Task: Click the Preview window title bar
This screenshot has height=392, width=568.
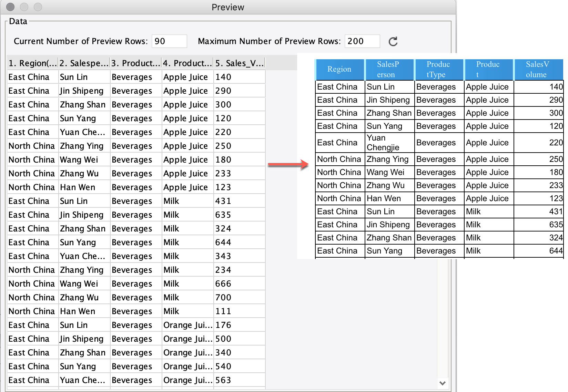Action: tap(227, 7)
